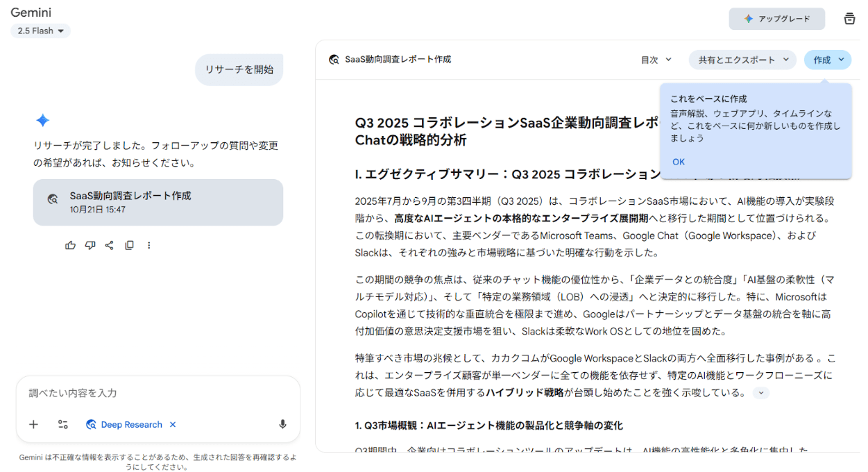Screen dimensions: 868x472
Task: Click the 調べたい内容を入力 prompt input field
Action: pos(158,393)
